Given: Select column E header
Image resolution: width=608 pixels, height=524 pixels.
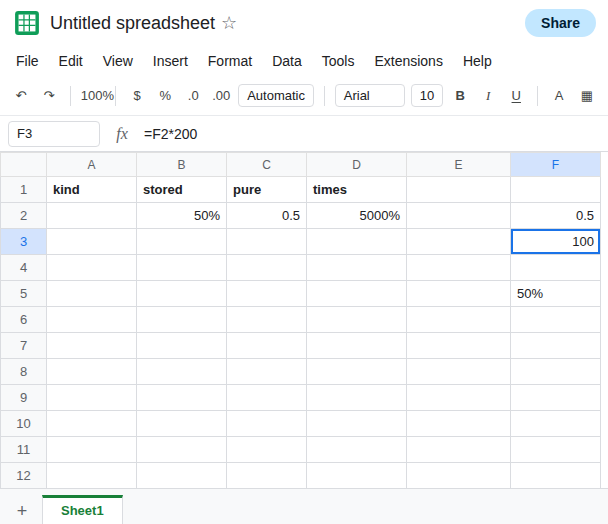Looking at the screenshot, I should coord(458,165).
